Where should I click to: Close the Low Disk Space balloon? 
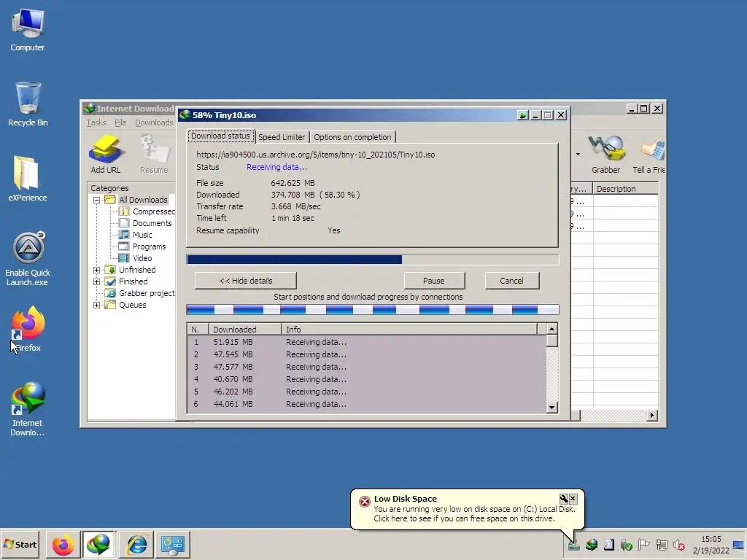click(x=573, y=499)
